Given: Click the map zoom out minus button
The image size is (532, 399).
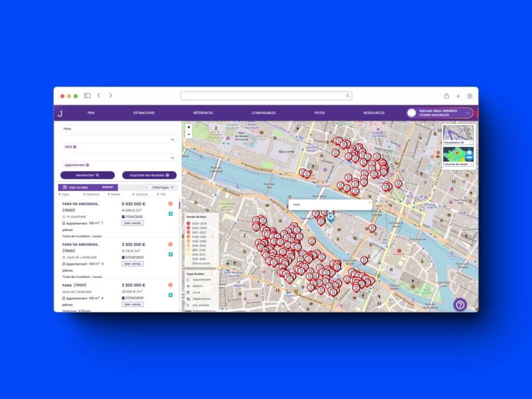Looking at the screenshot, I should pos(189,135).
